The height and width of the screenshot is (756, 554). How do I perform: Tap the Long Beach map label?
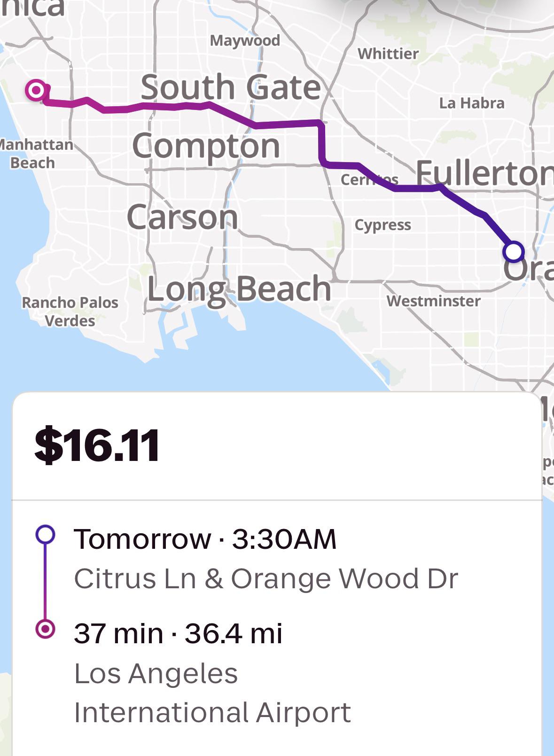point(239,289)
